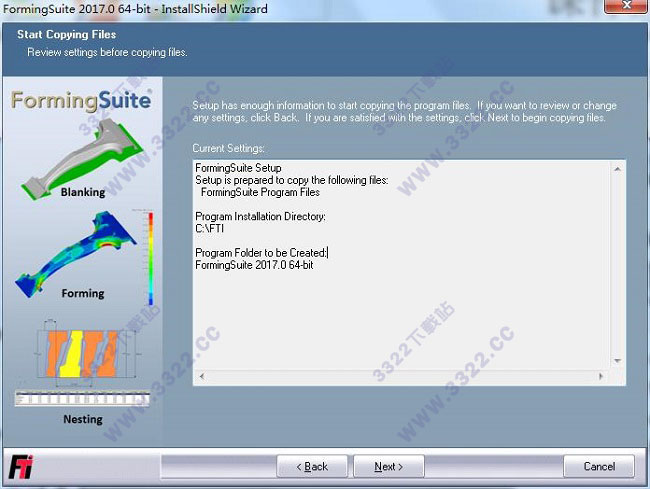Click 'Setup is prepared to copy' line
The height and width of the screenshot is (489, 650).
pyautogui.click(x=292, y=180)
